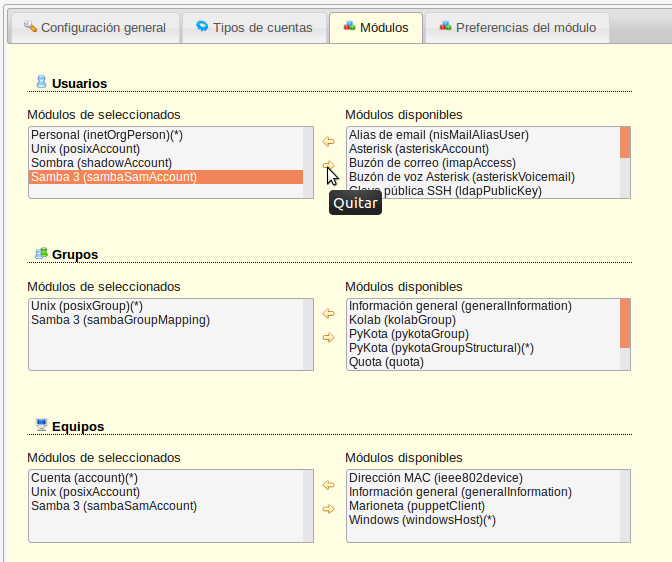Switch to Tipos de cuentas tab
The height and width of the screenshot is (562, 672).
pyautogui.click(x=255, y=28)
